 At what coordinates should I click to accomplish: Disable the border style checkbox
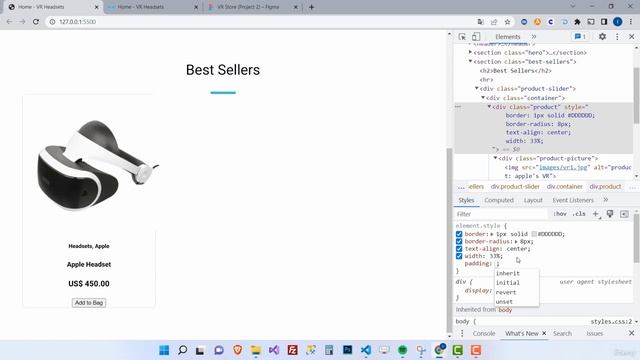[x=459, y=234]
